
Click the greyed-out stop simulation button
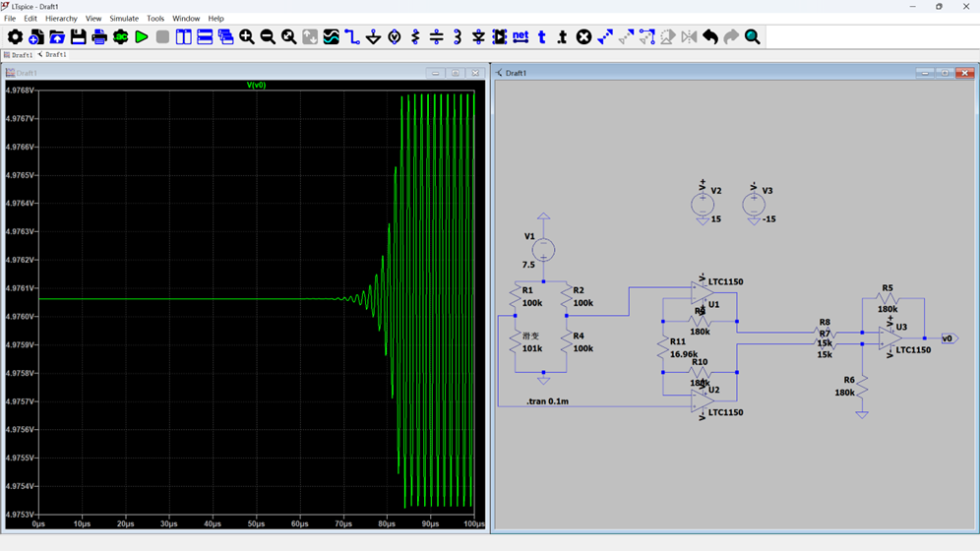pyautogui.click(x=162, y=36)
